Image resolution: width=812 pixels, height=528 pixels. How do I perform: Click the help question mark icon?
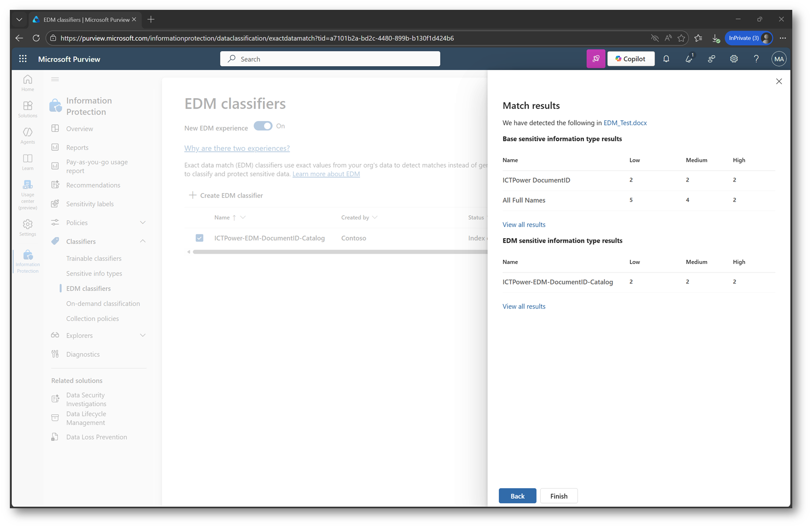756,59
